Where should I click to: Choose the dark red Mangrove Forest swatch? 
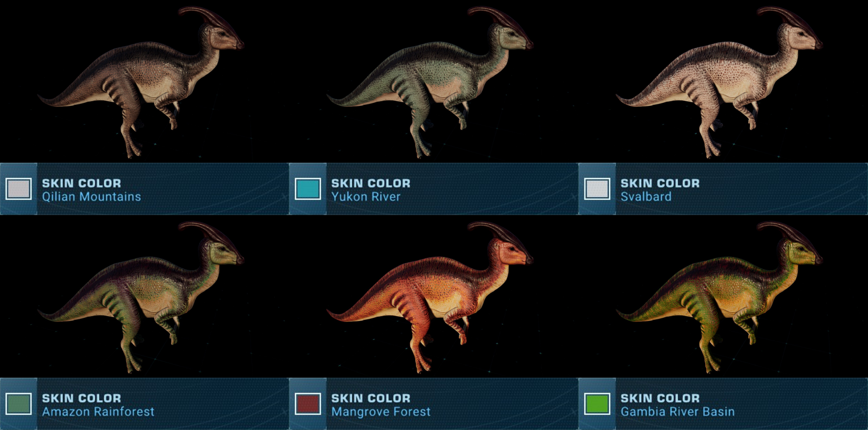click(308, 404)
